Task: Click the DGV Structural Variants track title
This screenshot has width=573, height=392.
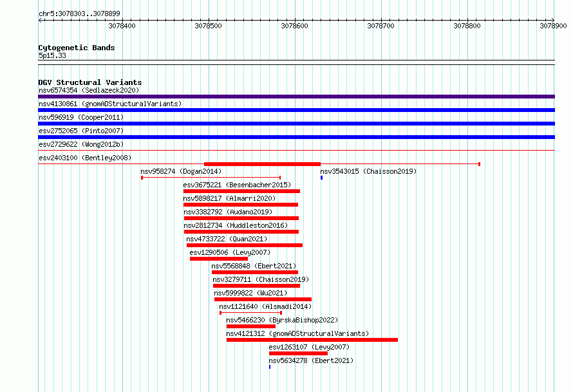Action: 90,82
